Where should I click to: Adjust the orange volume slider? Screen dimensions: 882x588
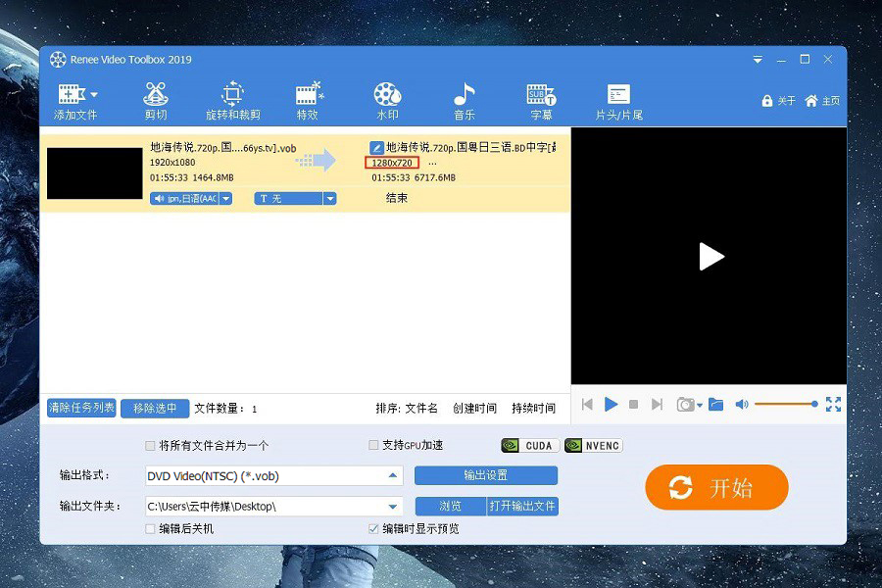786,404
